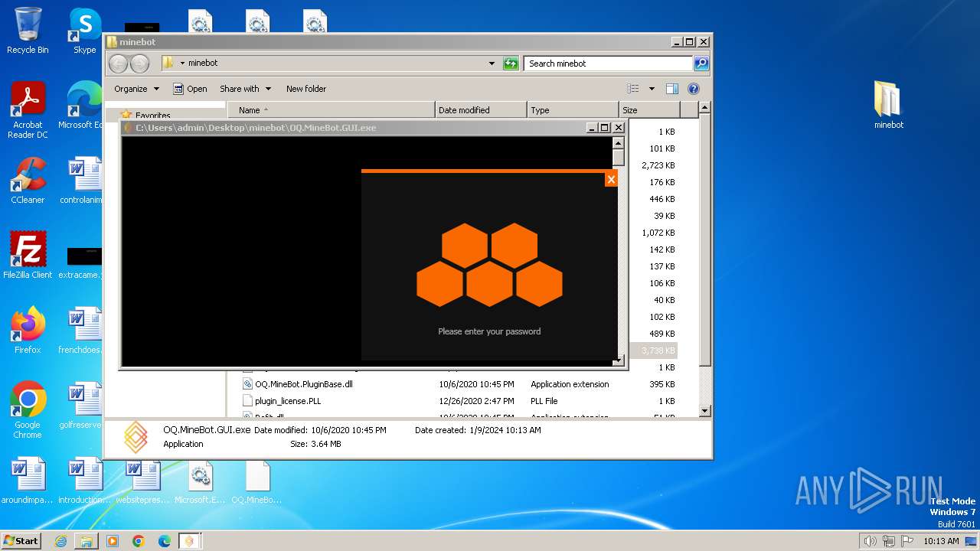This screenshot has width=980, height=551.
Task: Launch Firefox from desktop
Action: [28, 331]
